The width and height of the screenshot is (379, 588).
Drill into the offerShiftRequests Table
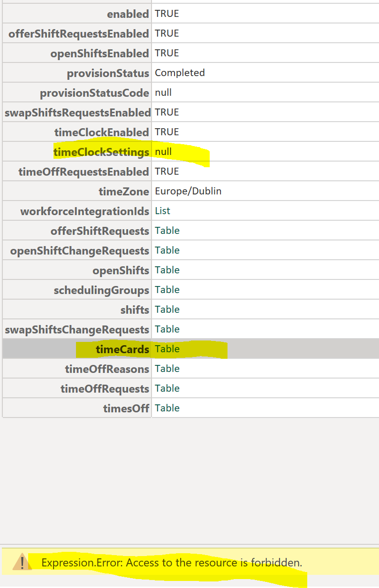click(167, 230)
